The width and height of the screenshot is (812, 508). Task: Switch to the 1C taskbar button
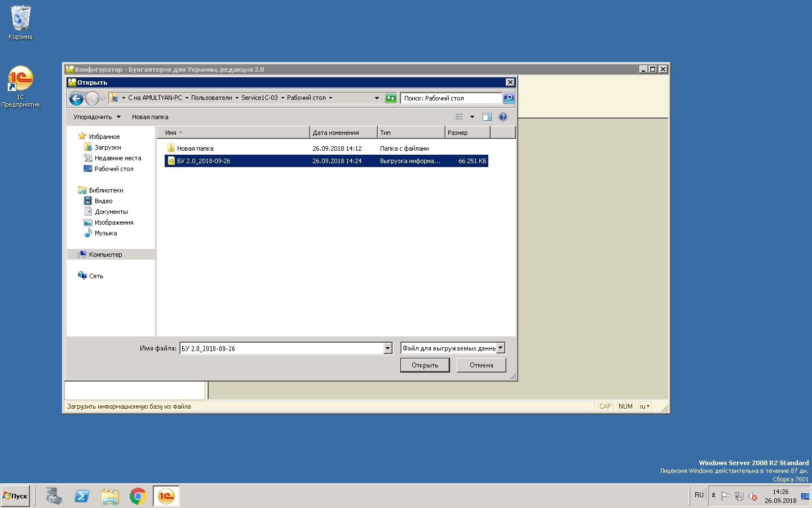pyautogui.click(x=166, y=496)
